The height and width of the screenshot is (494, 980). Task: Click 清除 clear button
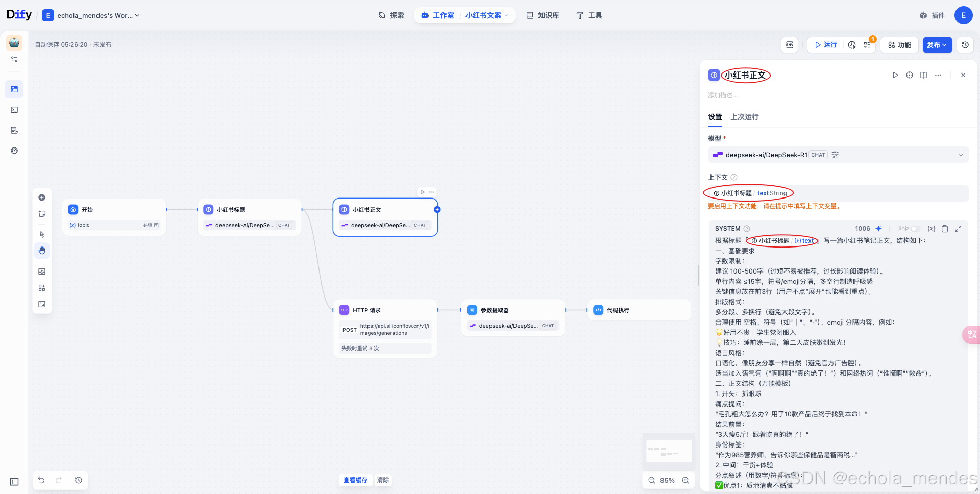[383, 480]
